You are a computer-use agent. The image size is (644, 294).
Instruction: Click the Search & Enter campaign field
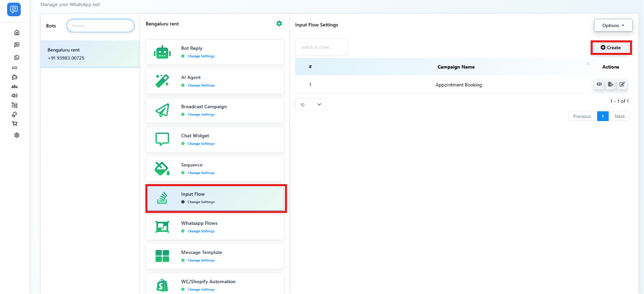(x=321, y=47)
